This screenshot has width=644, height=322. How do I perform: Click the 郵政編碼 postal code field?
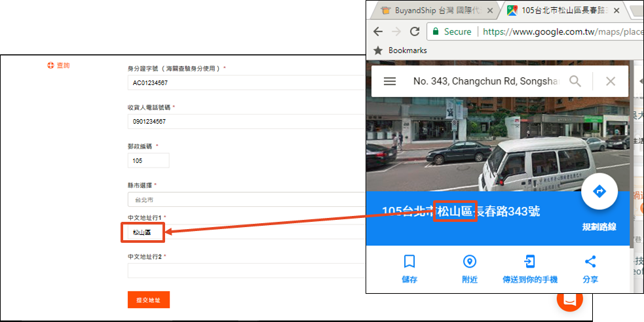tap(148, 160)
